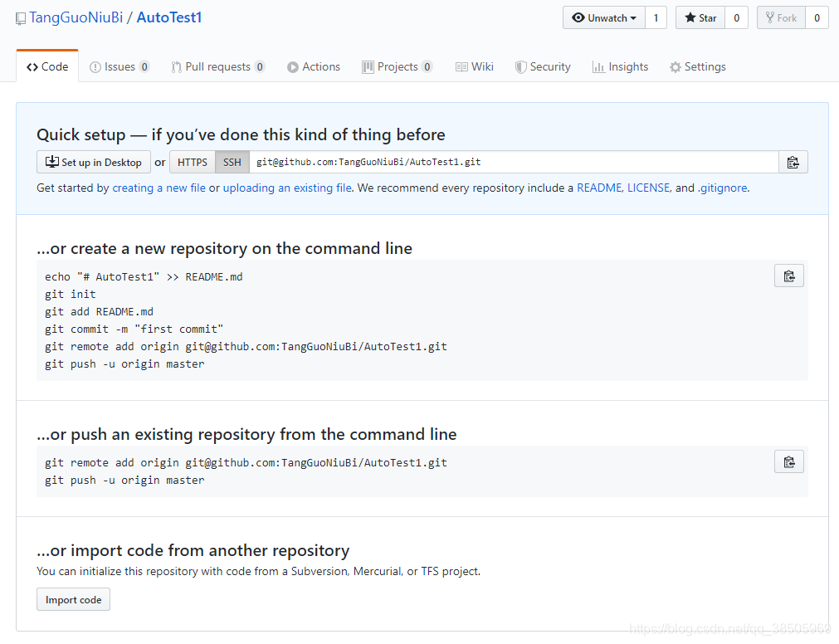The height and width of the screenshot is (644, 839).
Task: Open the AutoTest1 repository link
Action: click(169, 17)
